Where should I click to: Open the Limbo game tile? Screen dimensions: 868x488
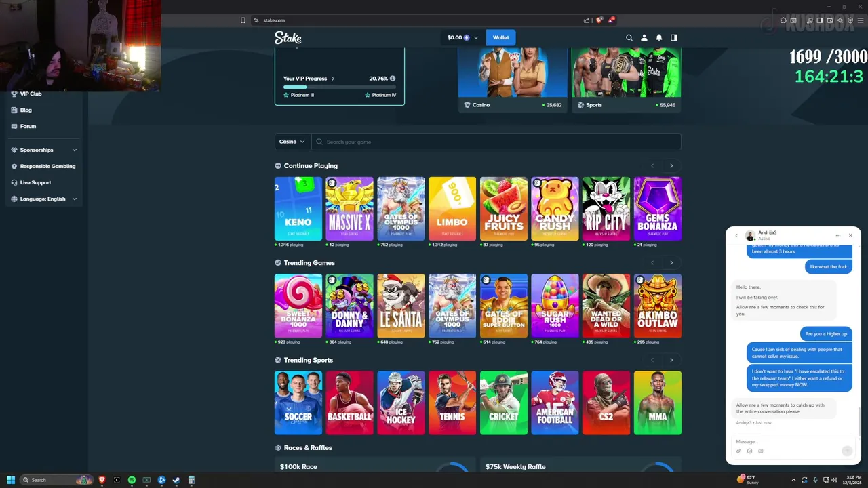[452, 209]
